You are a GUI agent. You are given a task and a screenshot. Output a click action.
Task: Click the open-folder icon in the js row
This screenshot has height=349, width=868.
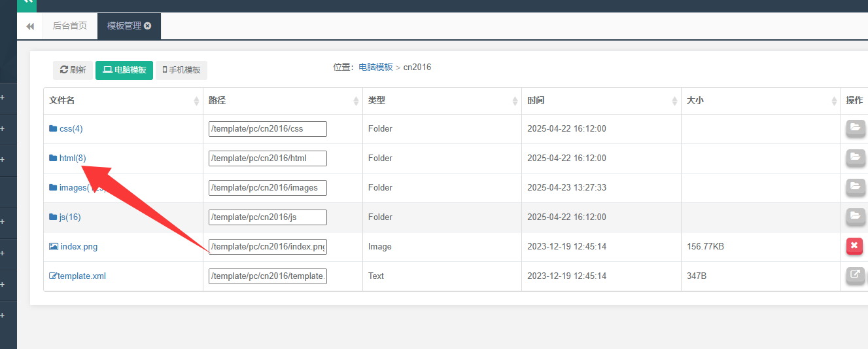click(854, 217)
